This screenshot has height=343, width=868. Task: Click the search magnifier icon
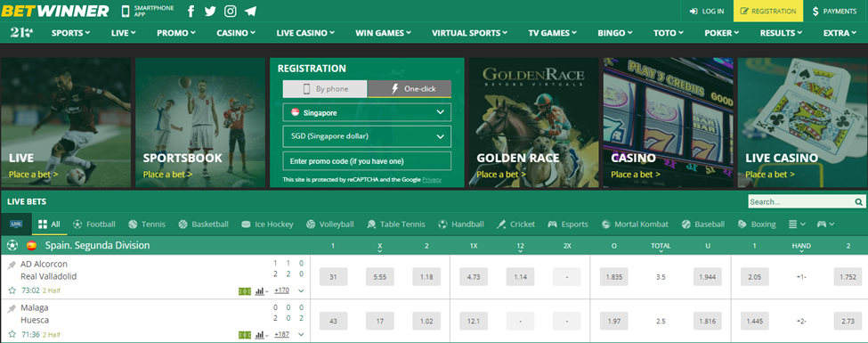[x=858, y=201]
